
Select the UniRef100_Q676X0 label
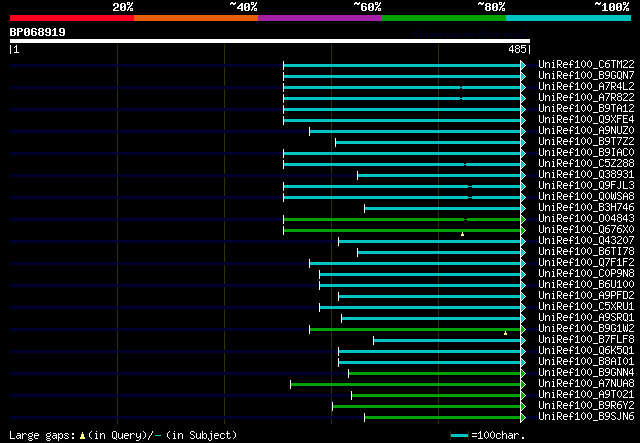click(586, 229)
